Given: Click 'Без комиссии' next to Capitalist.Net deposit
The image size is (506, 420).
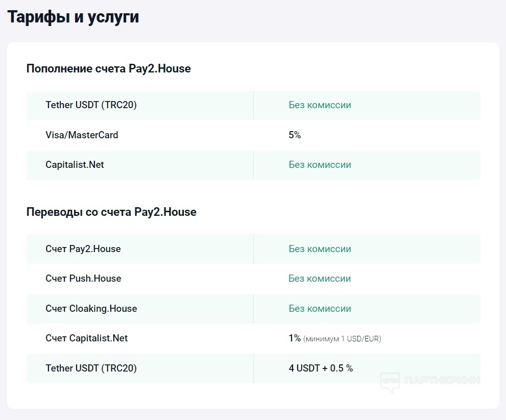Looking at the screenshot, I should 320,164.
